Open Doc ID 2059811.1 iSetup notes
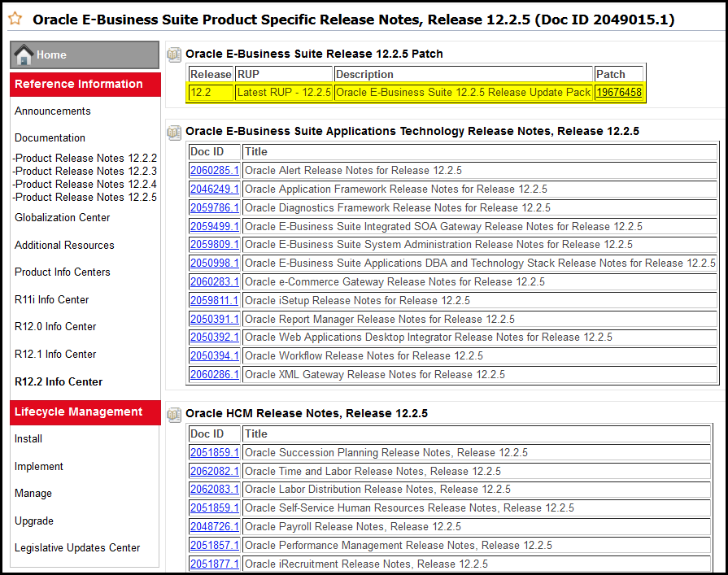 tap(215, 300)
